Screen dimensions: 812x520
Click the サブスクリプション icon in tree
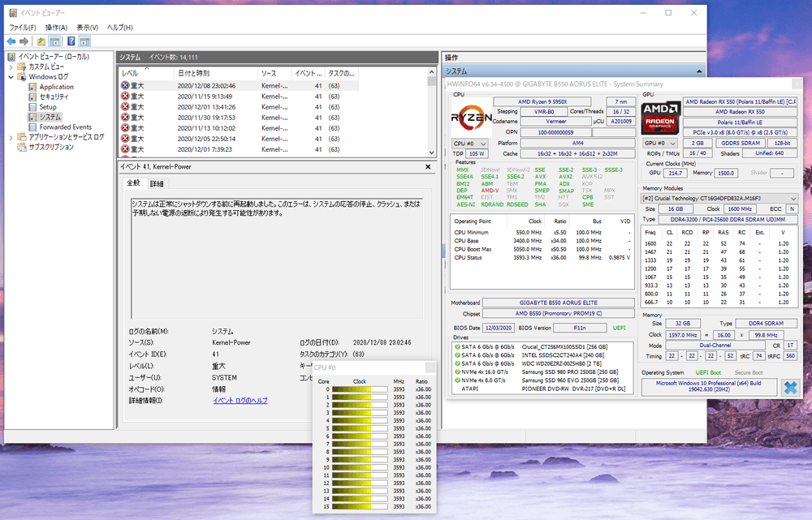(22, 147)
